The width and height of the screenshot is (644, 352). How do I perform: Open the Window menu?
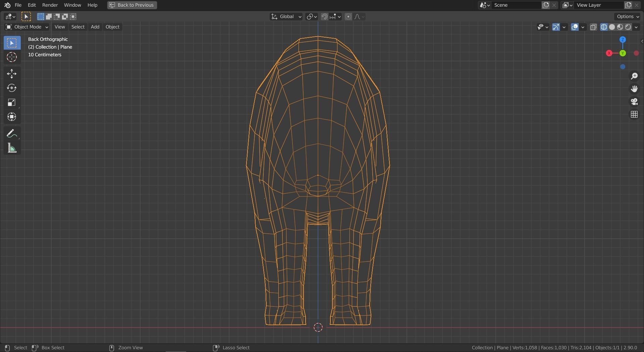coord(72,5)
